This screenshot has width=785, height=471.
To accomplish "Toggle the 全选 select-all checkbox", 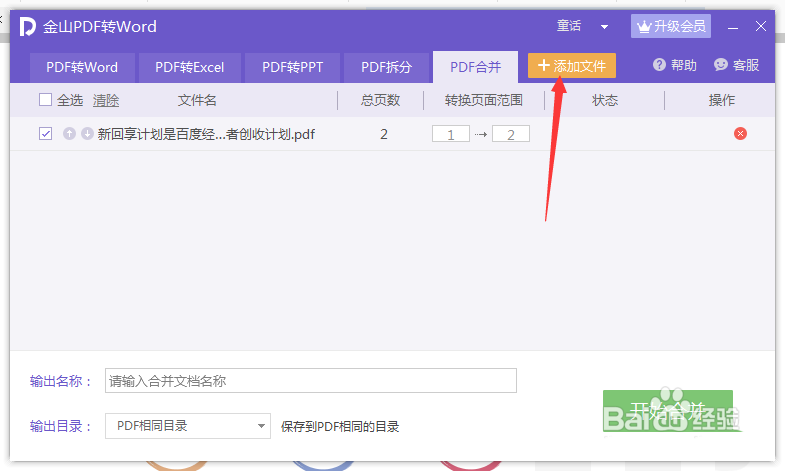I will coord(46,100).
